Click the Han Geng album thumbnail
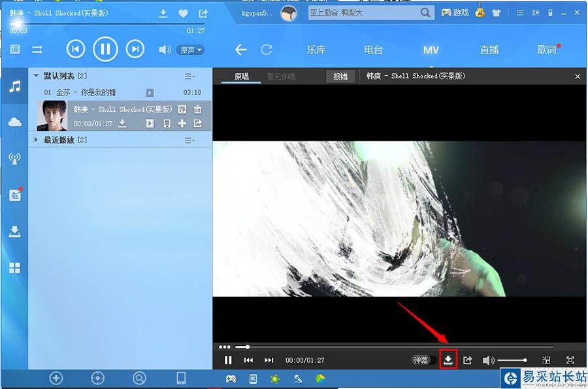Image resolution: width=588 pixels, height=389 pixels. tap(52, 116)
